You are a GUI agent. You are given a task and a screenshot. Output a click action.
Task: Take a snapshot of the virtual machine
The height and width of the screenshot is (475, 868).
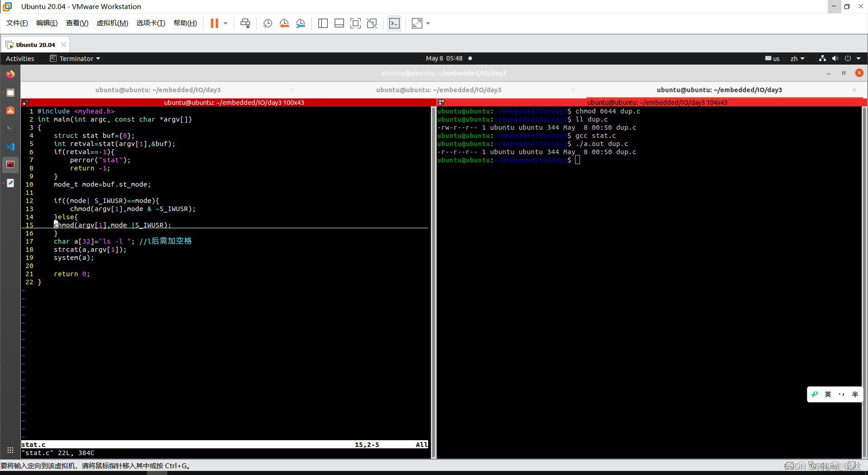(x=268, y=24)
